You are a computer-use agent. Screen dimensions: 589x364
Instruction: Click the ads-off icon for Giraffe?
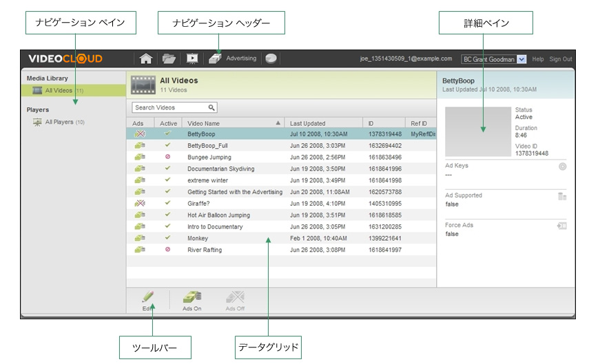(x=140, y=203)
